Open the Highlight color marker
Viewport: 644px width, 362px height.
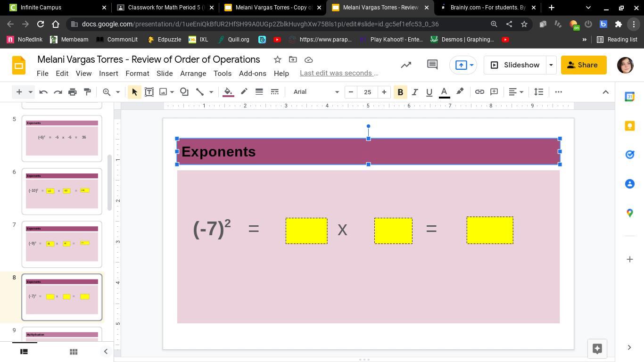tap(460, 92)
